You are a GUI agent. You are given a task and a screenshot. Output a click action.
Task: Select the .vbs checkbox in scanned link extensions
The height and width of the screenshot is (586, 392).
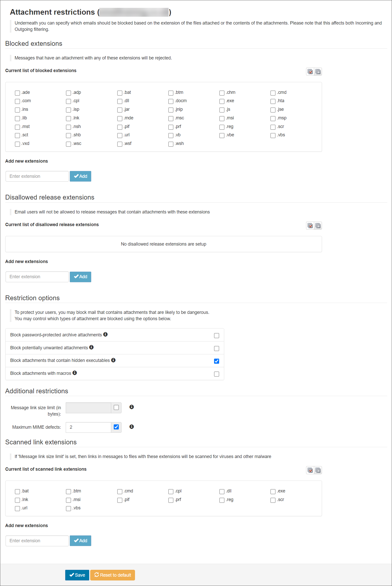coord(68,508)
